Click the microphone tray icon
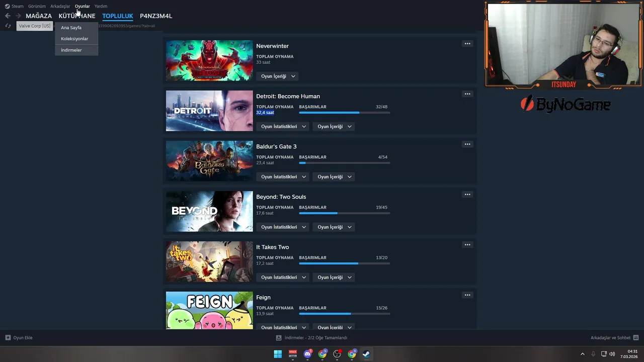Screen dimensions: 644x362 point(593,354)
